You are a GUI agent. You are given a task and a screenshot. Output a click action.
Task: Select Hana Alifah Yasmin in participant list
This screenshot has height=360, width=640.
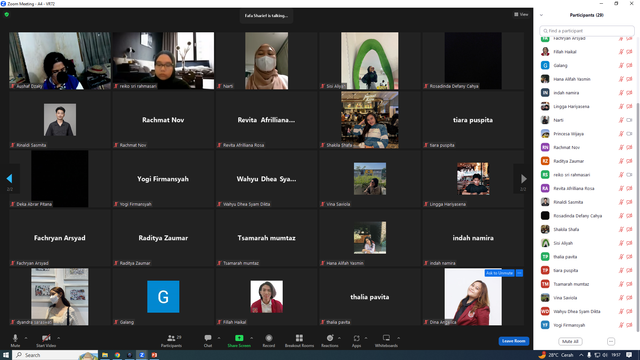point(586,79)
